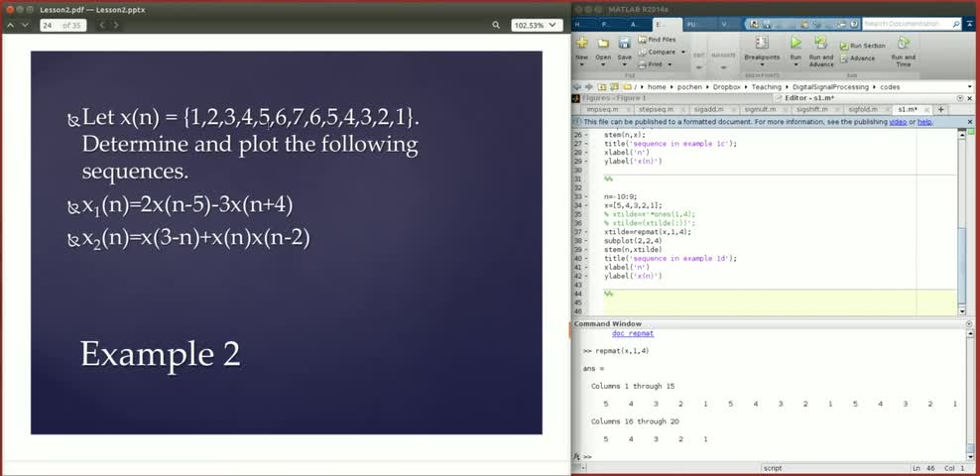Viewport: 980px width, 476px height.
Task: Expand the New dropdown arrow
Action: pos(582,65)
